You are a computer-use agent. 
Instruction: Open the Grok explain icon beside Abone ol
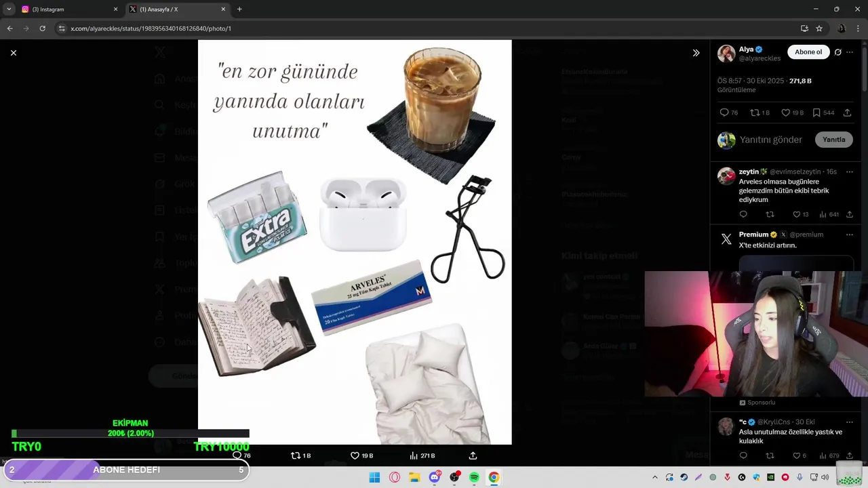pyautogui.click(x=837, y=52)
